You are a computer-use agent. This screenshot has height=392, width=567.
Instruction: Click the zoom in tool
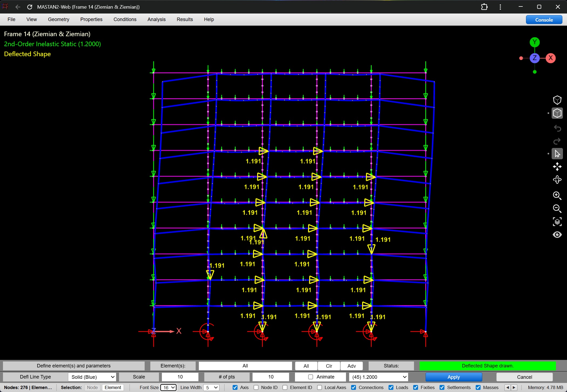[557, 195]
